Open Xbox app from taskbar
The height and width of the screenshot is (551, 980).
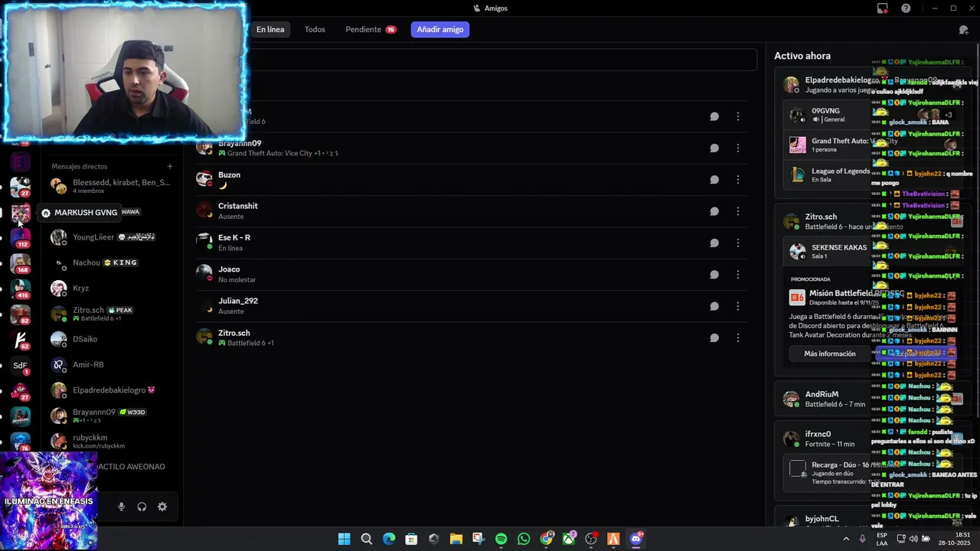tap(568, 540)
